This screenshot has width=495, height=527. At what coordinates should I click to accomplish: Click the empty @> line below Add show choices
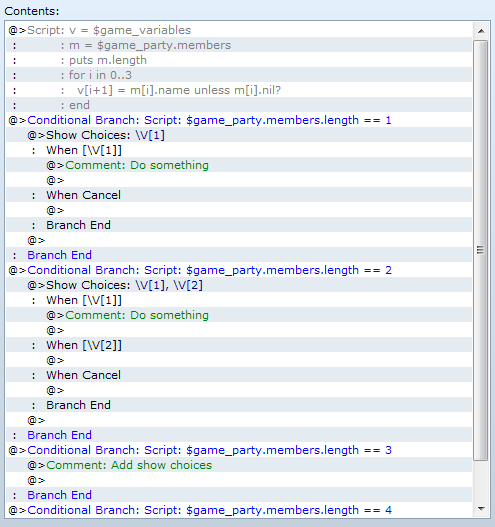pyautogui.click(x=239, y=480)
